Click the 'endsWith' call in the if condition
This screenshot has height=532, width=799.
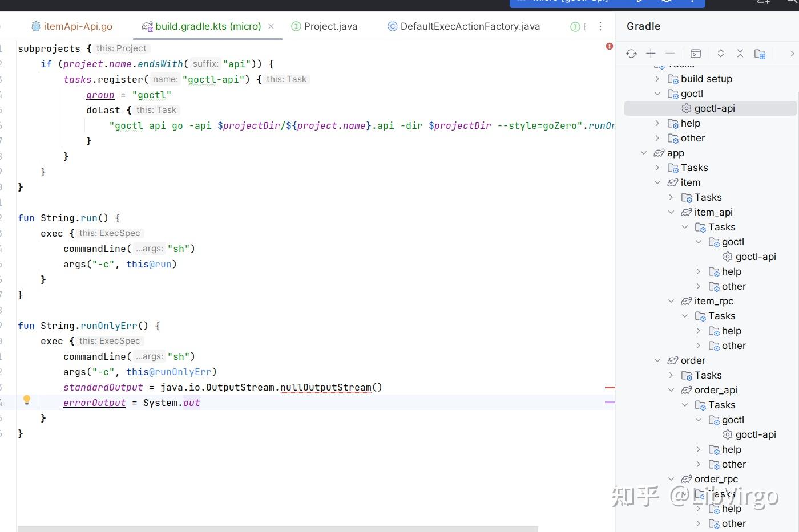[x=160, y=64]
